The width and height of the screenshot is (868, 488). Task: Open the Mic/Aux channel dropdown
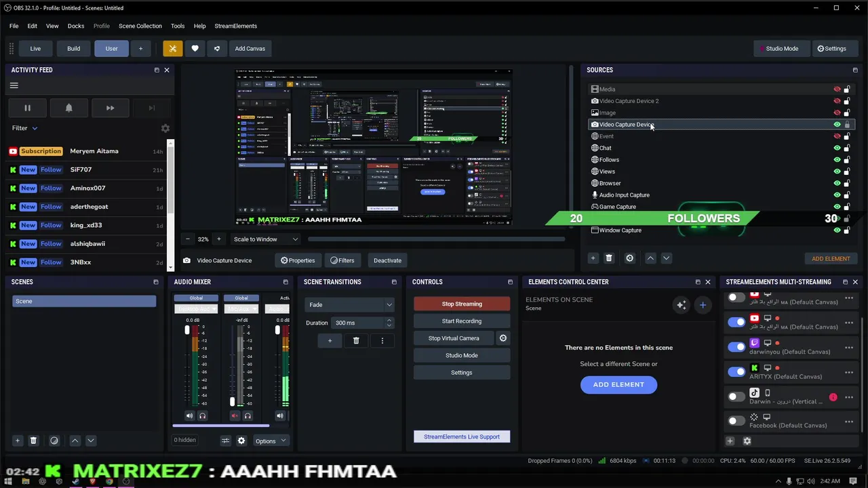(241, 309)
